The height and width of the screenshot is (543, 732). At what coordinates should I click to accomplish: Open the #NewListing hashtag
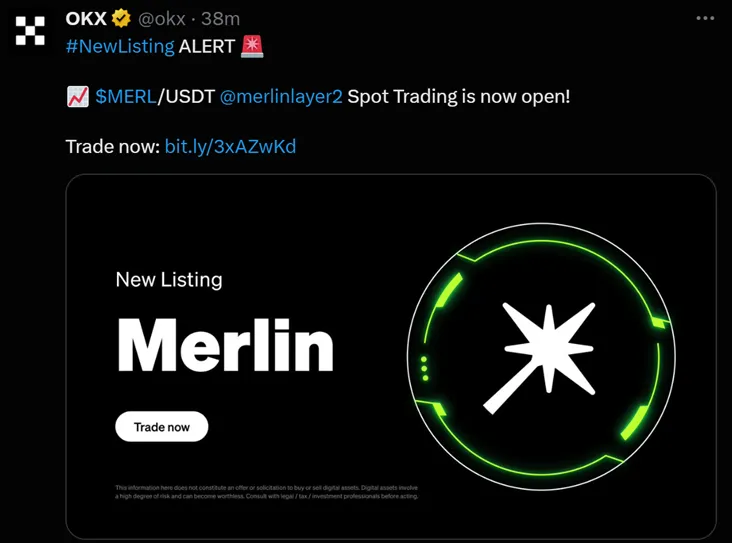(x=120, y=46)
